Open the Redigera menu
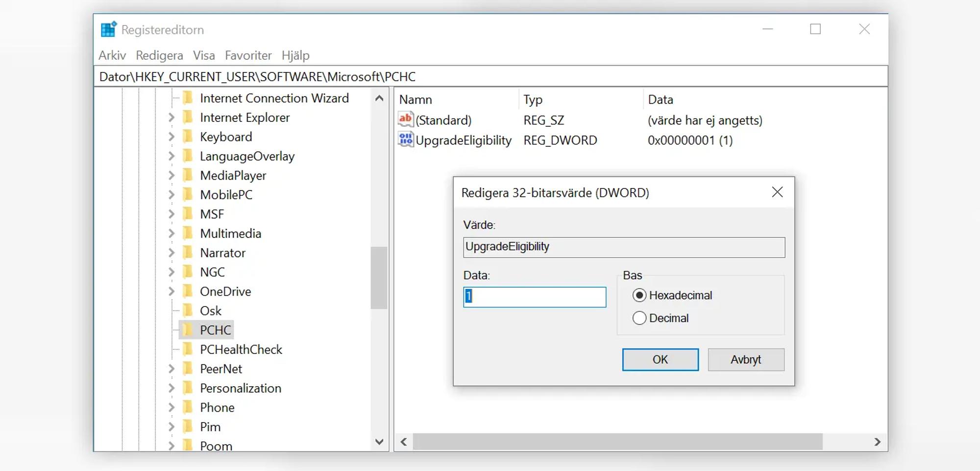This screenshot has width=980, height=471. coord(159,55)
